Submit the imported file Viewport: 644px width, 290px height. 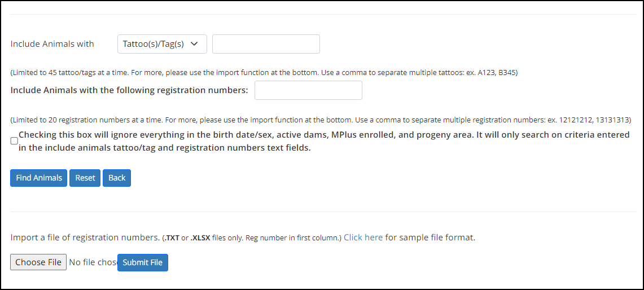143,262
